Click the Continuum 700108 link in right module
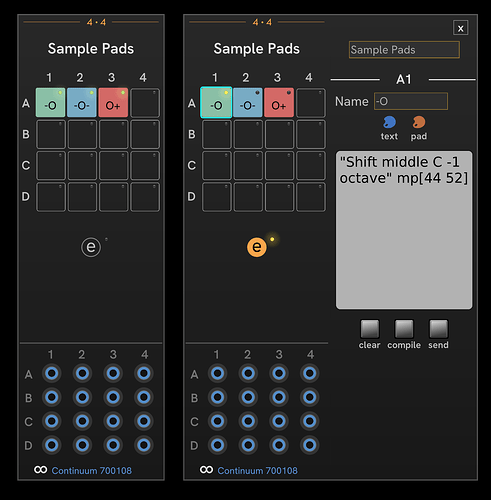Screen dimensions: 491x500 coord(257,471)
